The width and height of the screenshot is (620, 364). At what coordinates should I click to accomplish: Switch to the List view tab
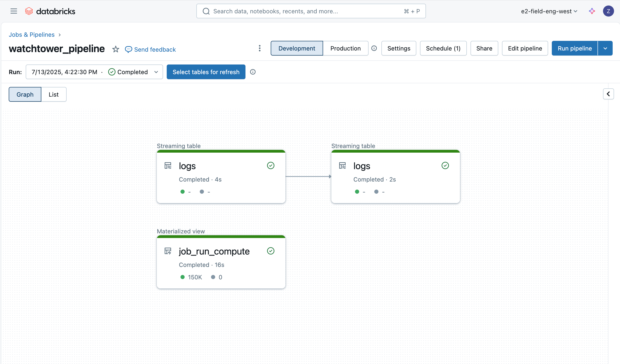click(x=53, y=94)
